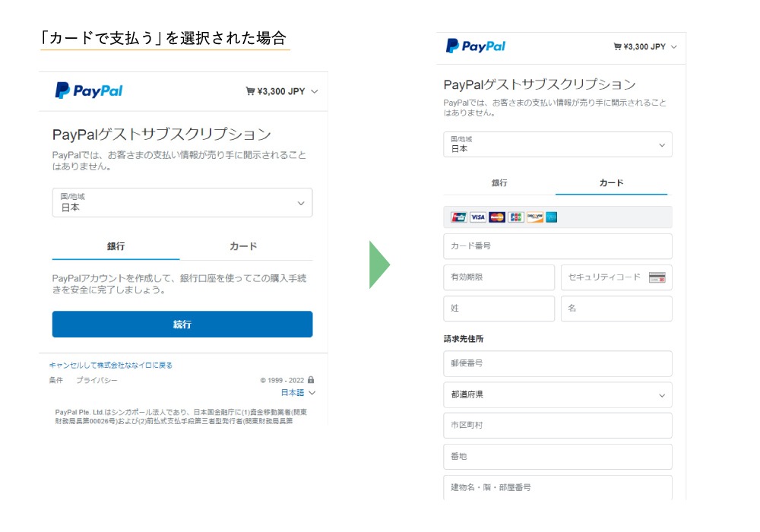This screenshot has height=532, width=760.
Task: Click キャンセルして株式会社ななイロに戻る link
Action: click(x=111, y=365)
